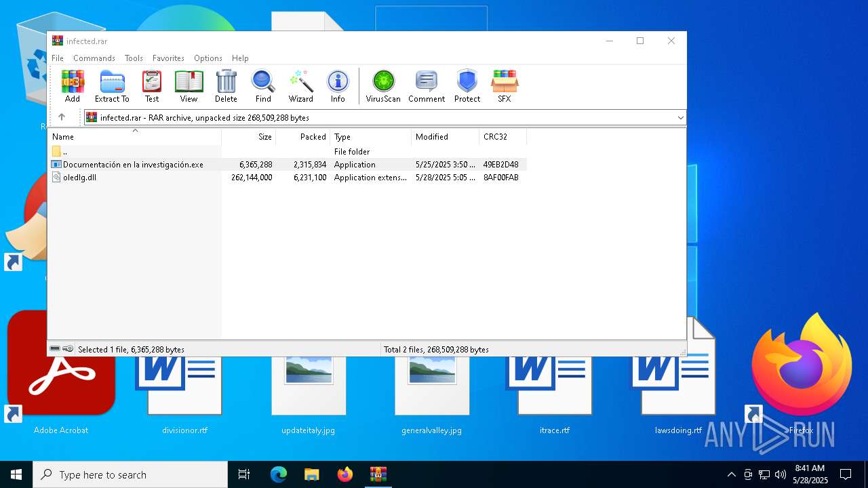868x488 pixels.
Task: Click the WinRAR taskbar button
Action: click(378, 474)
